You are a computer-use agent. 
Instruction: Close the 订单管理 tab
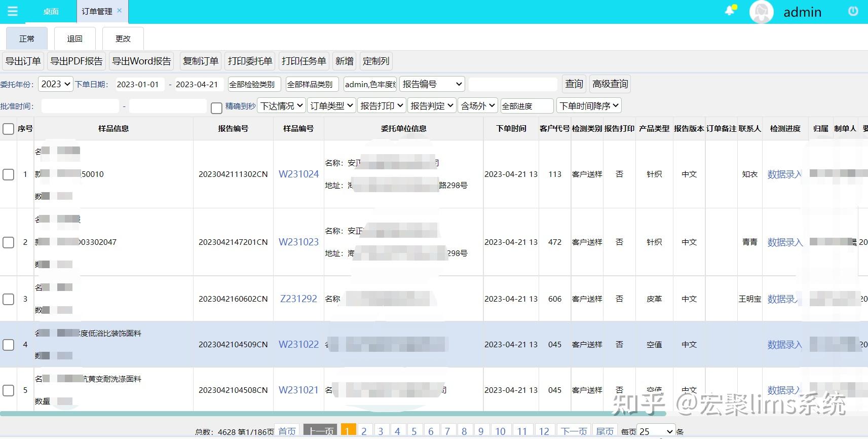(x=120, y=10)
